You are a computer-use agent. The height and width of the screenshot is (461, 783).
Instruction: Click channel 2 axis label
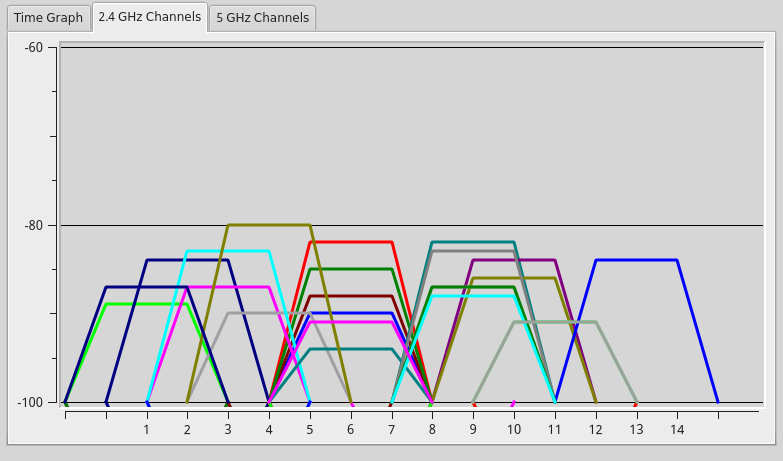tap(187, 430)
